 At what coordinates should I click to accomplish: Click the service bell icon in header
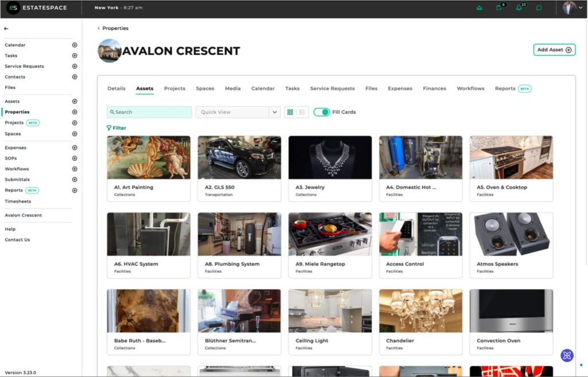[x=479, y=8]
